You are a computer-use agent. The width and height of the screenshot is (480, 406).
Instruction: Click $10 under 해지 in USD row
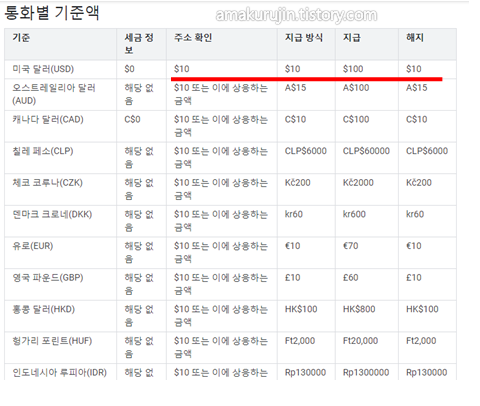point(414,69)
